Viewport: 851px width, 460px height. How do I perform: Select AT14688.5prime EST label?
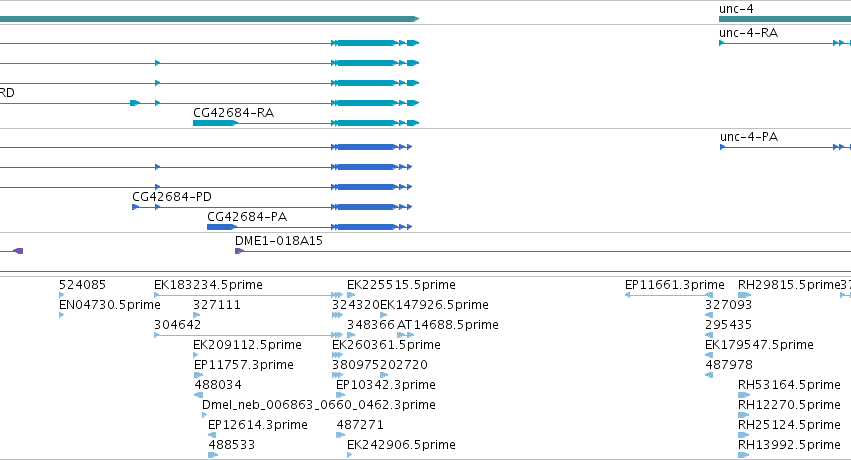tap(448, 325)
